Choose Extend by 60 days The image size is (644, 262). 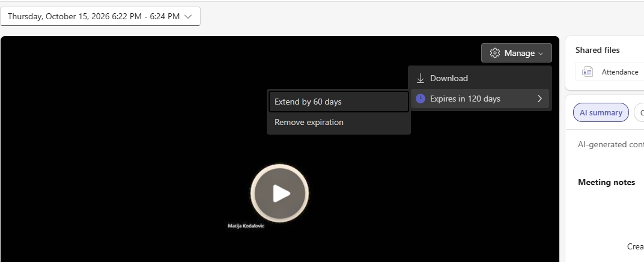[338, 102]
